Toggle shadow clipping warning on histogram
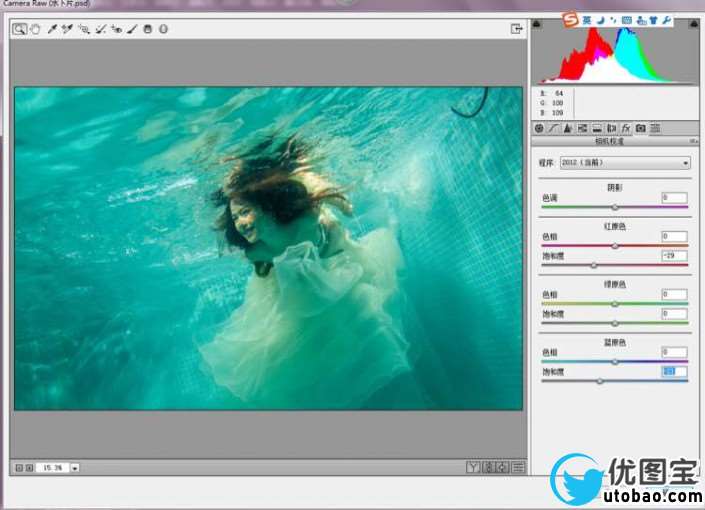Viewport: 705px width, 510px height. (537, 24)
